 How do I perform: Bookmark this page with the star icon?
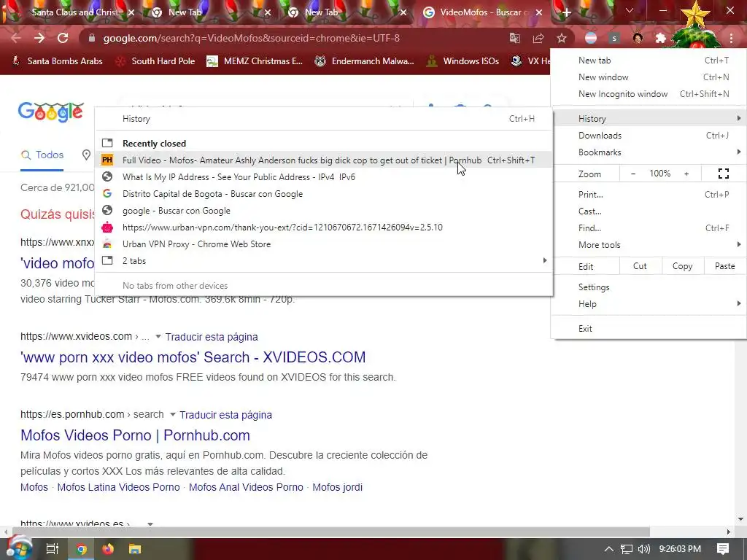point(562,38)
